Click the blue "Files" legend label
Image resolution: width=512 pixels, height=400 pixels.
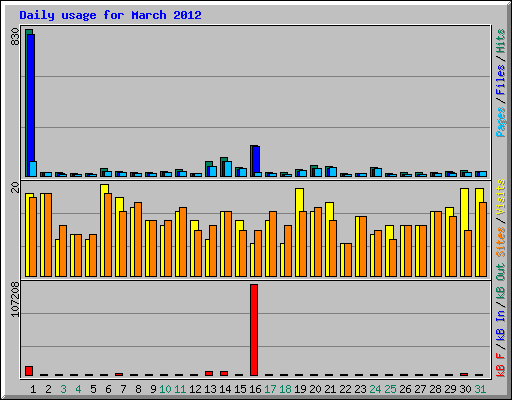[501, 79]
